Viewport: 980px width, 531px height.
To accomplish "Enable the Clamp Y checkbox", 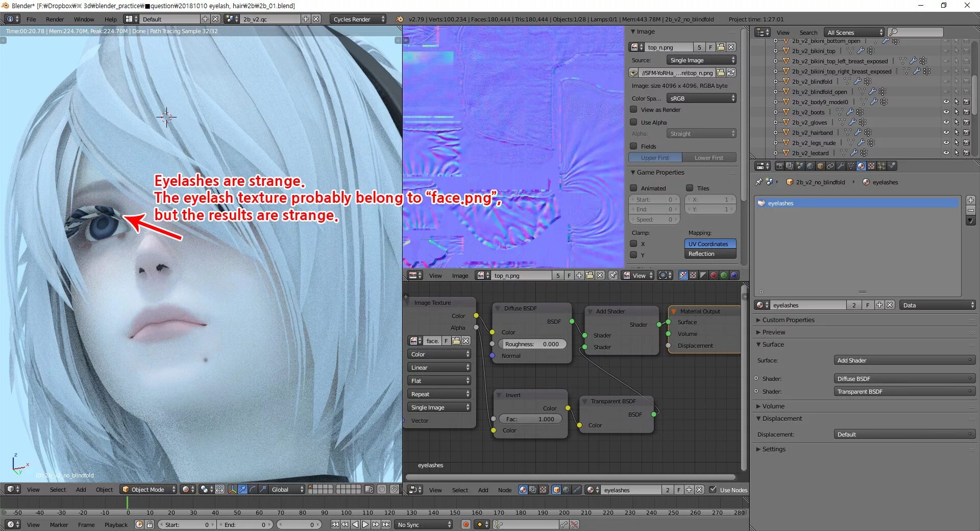I will click(x=633, y=255).
